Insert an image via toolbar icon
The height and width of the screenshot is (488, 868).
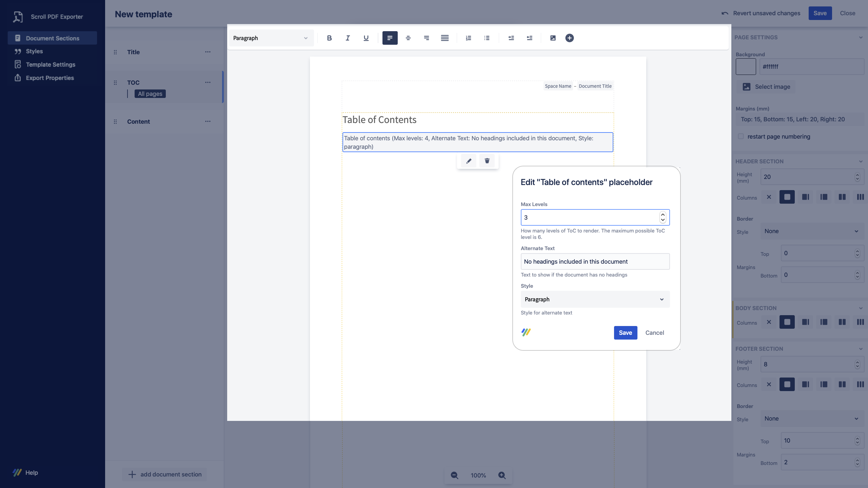553,38
